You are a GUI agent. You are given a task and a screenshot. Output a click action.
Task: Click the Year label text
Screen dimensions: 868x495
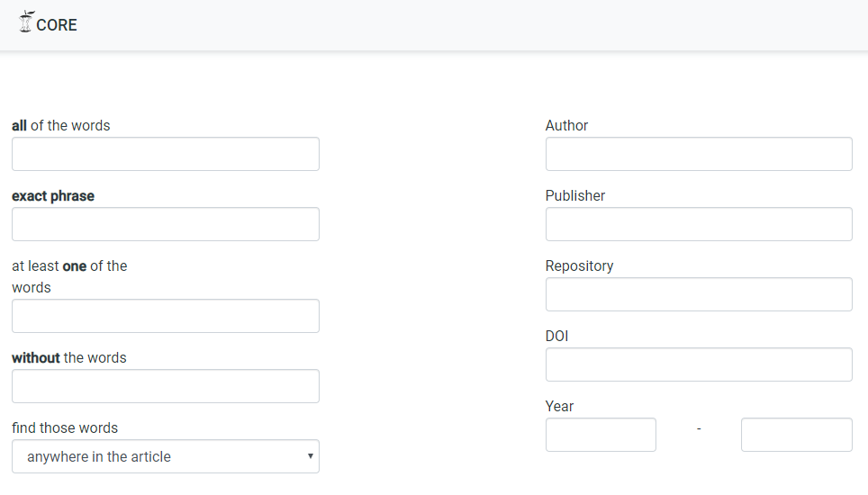click(559, 407)
